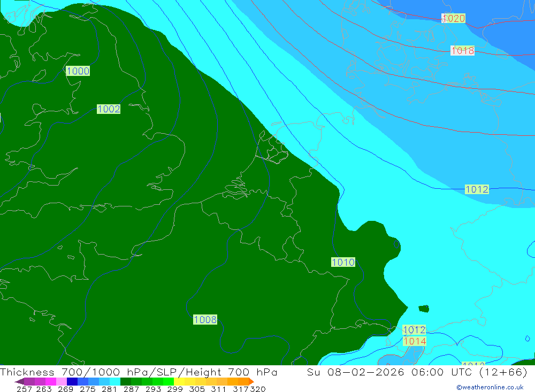Click the 1010 isobar label
This screenshot has width=535, height=392.
point(343,262)
